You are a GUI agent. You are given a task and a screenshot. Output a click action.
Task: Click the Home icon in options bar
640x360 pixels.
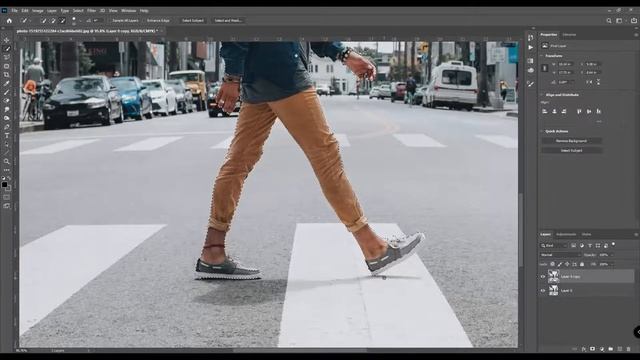click(9, 20)
